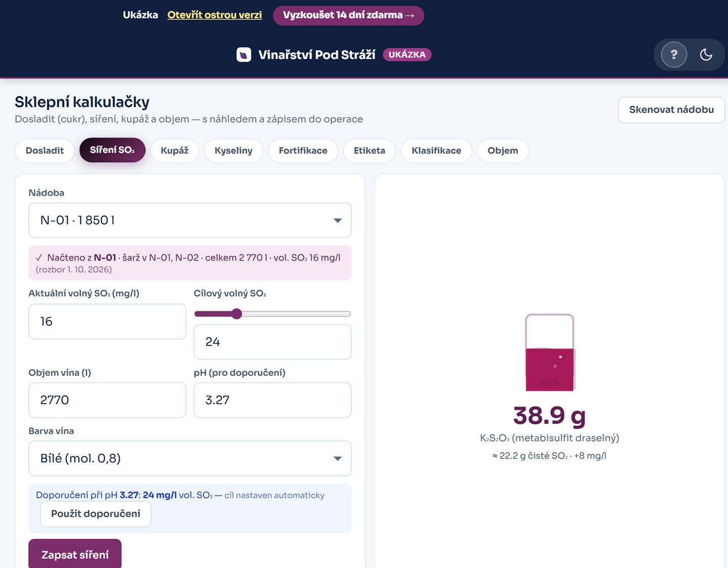This screenshot has height=568, width=728.
Task: Click the loaded-from N-01 info banner
Action: point(190,263)
